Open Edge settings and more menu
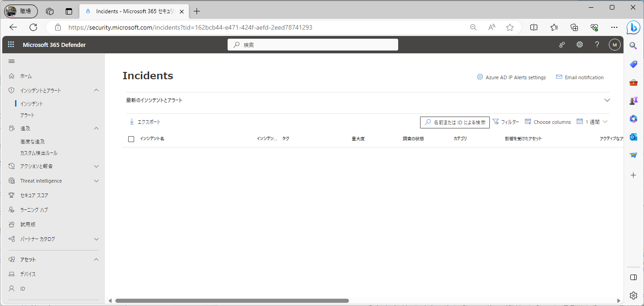644x306 pixels. [x=614, y=27]
